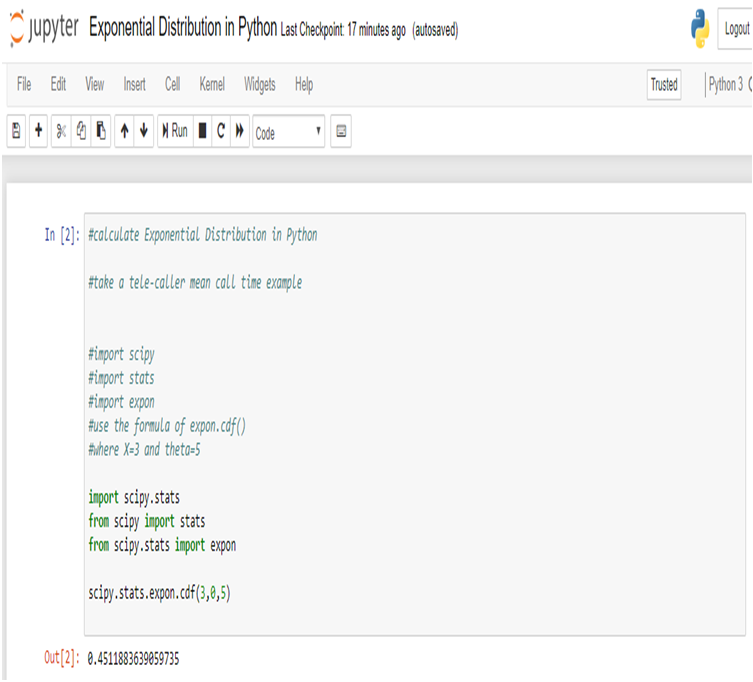Click the '#import stats' comment line
Screen dimensions: 753x682
click(121, 378)
